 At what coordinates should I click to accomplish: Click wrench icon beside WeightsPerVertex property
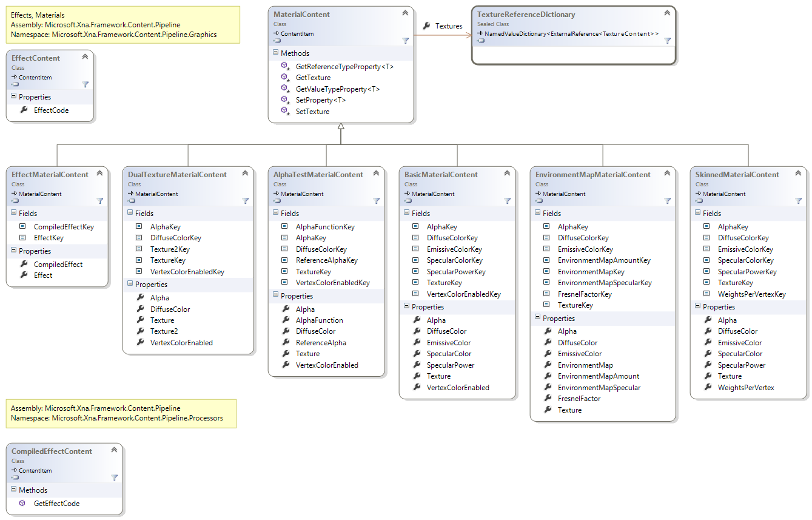pos(707,387)
